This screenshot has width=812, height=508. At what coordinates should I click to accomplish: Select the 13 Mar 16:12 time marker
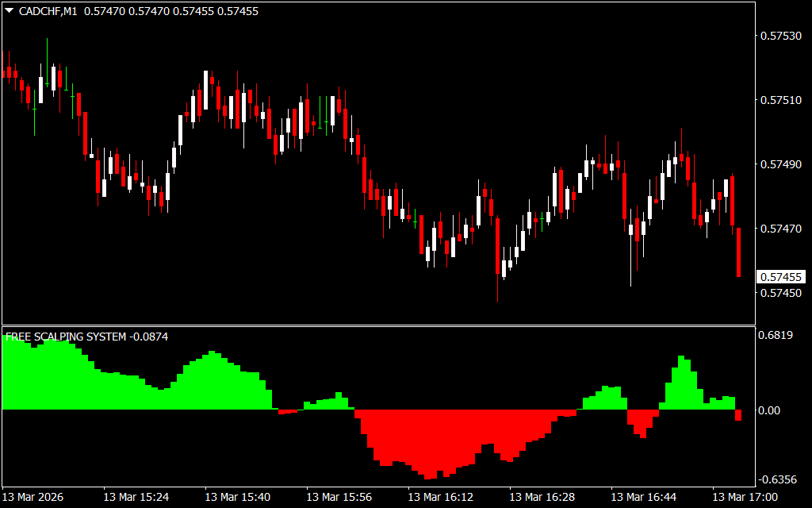440,497
